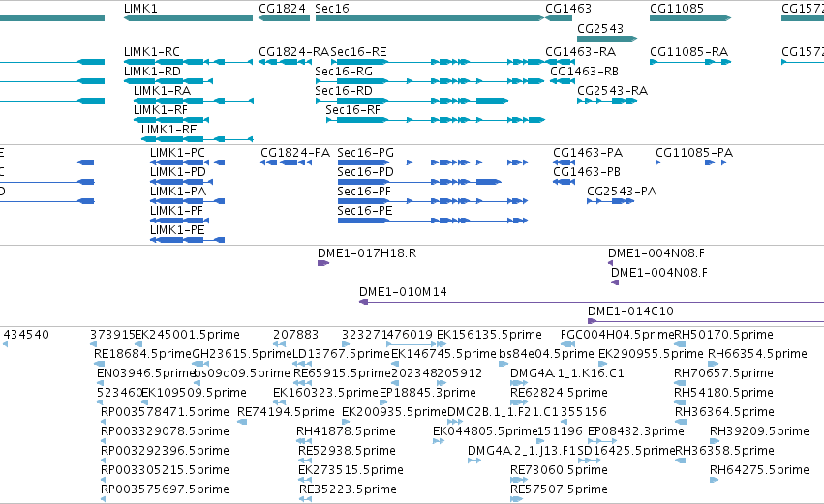Select BAC end DME1-017H18.R
The height and width of the screenshot is (504, 824).
367,253
